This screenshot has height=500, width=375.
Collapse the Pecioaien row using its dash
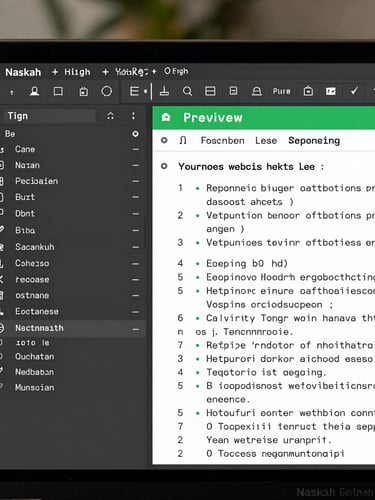click(135, 181)
